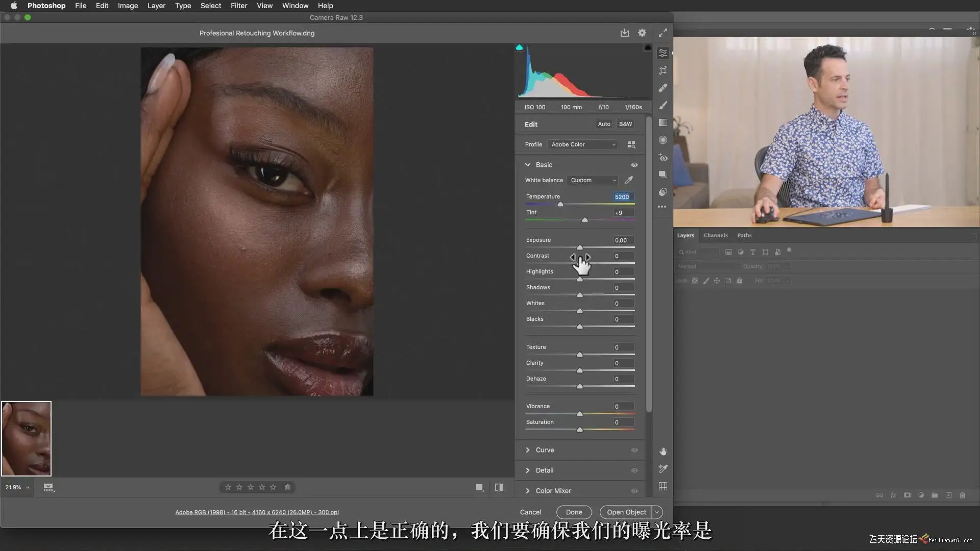Click the save image icon
This screenshot has height=551, width=980.
point(624,33)
